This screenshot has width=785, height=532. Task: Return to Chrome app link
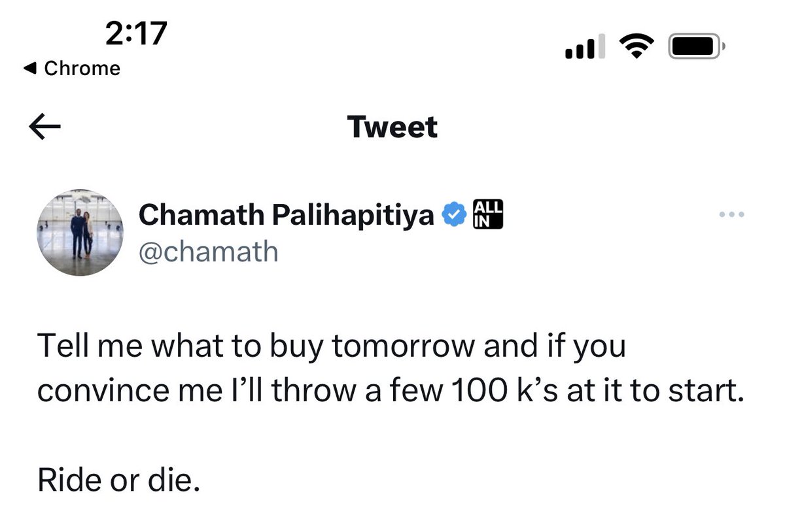coord(71,68)
